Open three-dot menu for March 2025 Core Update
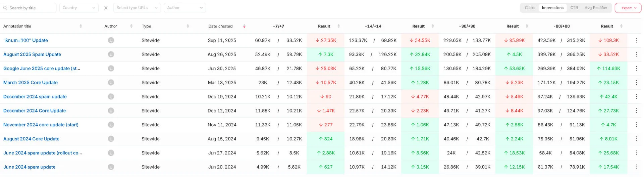Image resolution: width=644 pixels, height=177 pixels. point(636,83)
